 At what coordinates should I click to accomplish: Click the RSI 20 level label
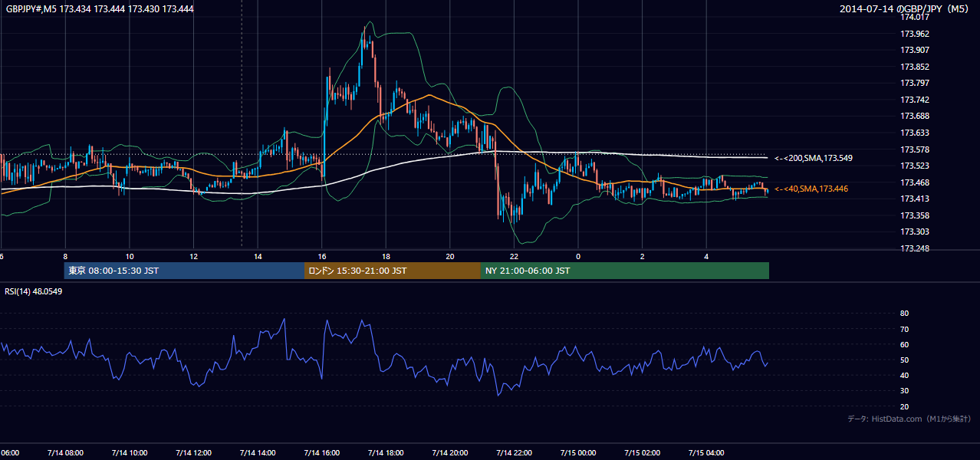coord(904,407)
